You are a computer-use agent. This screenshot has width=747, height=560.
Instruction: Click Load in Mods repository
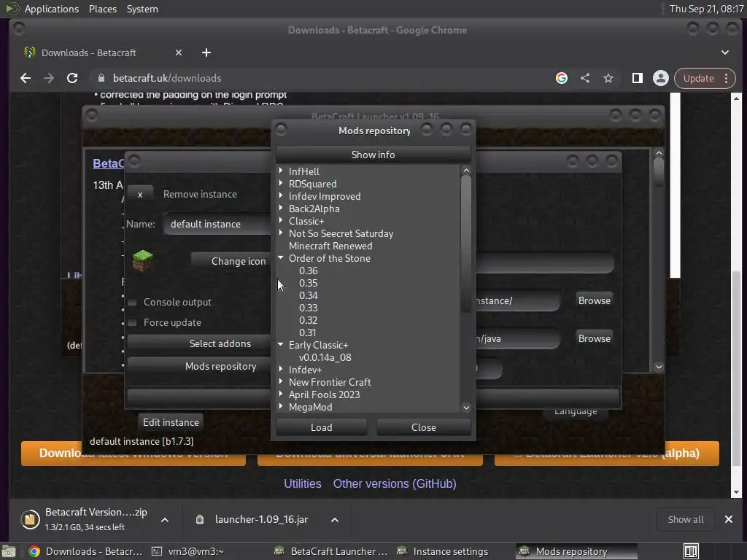click(x=322, y=427)
